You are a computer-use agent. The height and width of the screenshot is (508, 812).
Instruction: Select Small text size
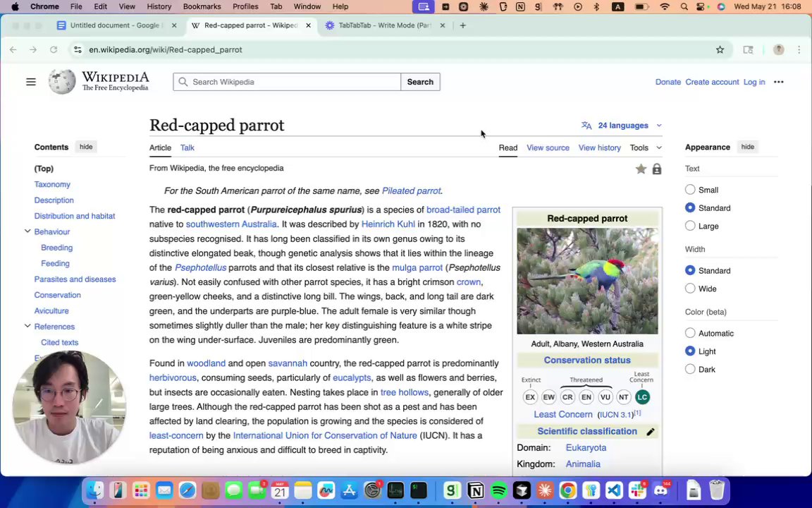[690, 190]
